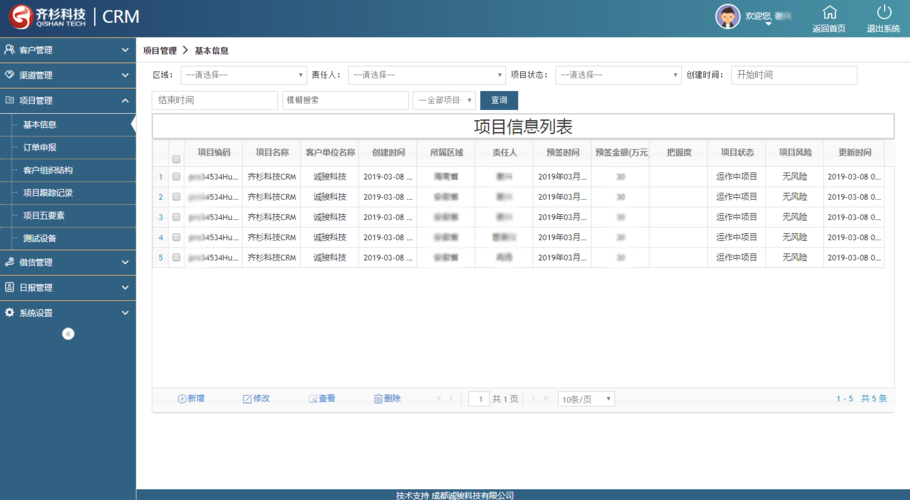
Task: Toggle the select-all checkbox in table header
Action: click(177, 159)
